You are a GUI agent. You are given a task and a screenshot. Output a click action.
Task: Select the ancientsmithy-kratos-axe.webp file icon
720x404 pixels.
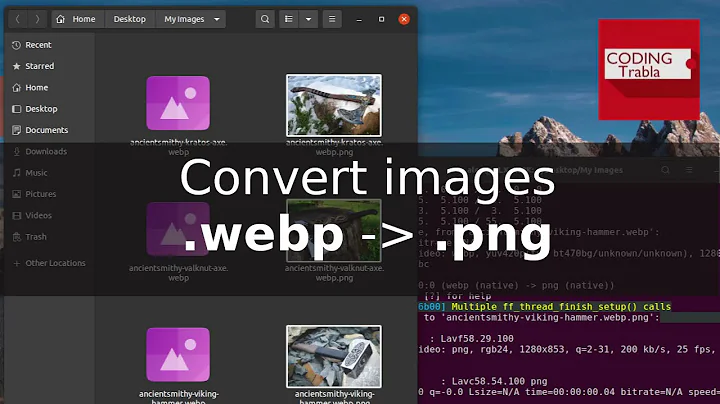[x=178, y=103]
